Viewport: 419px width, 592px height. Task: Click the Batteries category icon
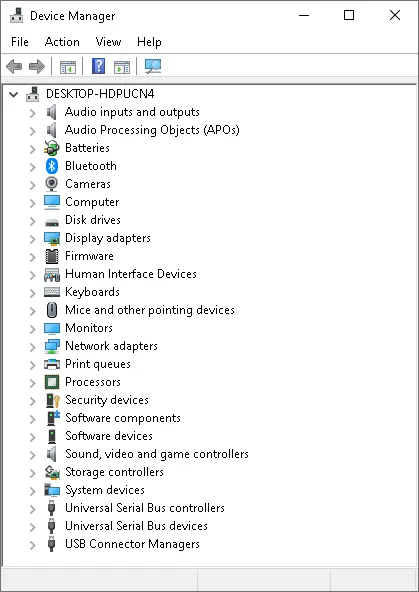tap(52, 148)
